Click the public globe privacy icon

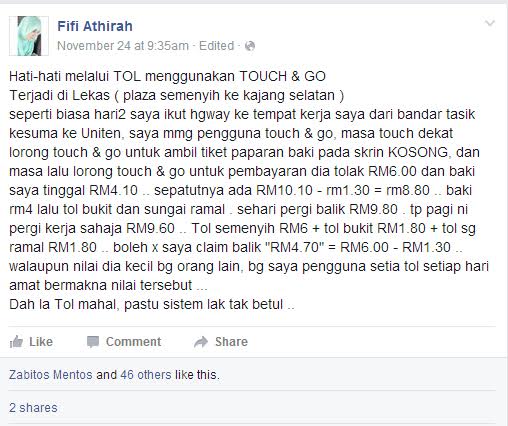coord(250,46)
